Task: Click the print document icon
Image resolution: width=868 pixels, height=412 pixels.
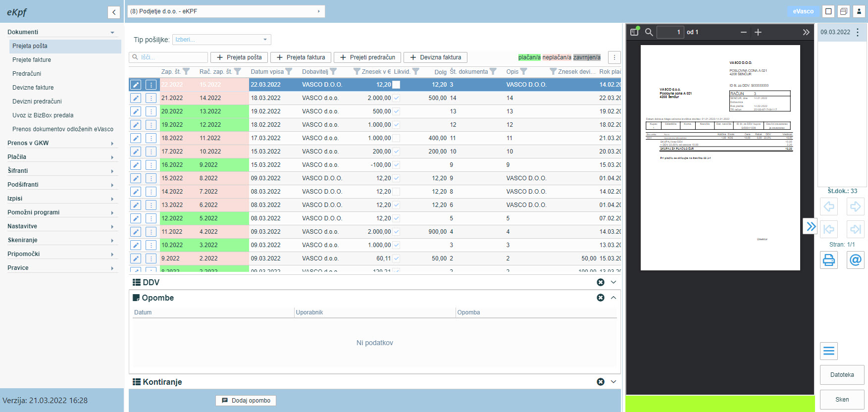Action: [x=828, y=260]
